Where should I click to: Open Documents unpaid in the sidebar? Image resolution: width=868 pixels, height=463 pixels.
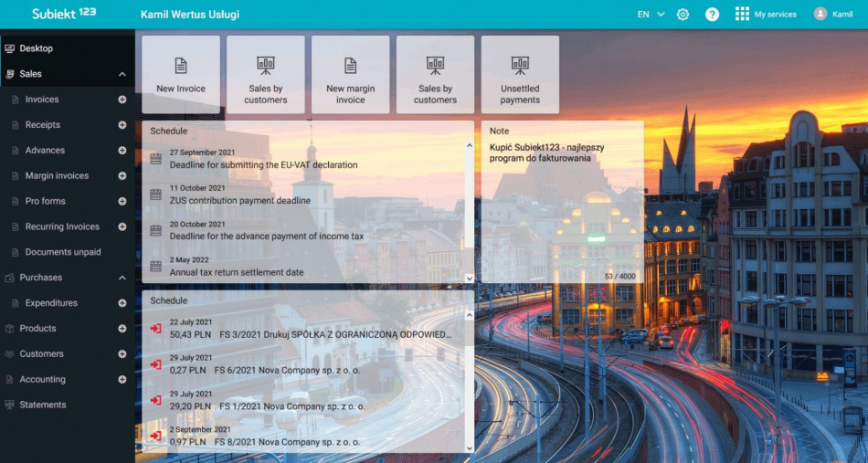click(62, 252)
